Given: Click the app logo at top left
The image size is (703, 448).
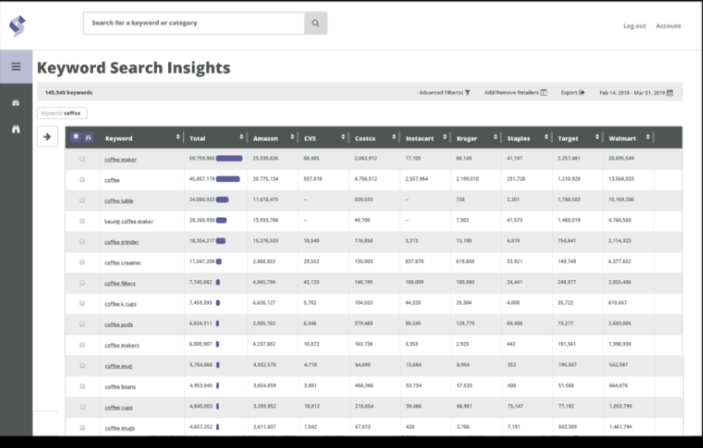Looking at the screenshot, I should click(x=17, y=26).
